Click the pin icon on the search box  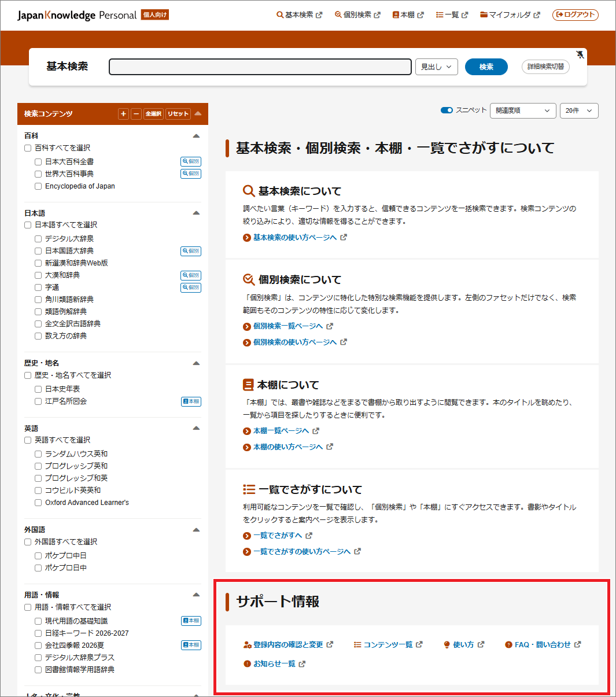(x=580, y=54)
